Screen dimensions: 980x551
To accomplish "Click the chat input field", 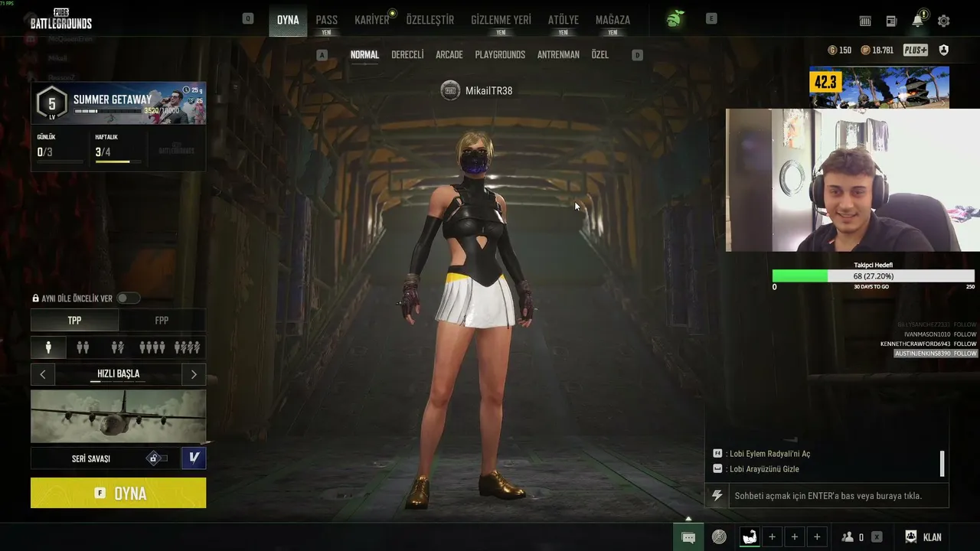I will tap(838, 496).
